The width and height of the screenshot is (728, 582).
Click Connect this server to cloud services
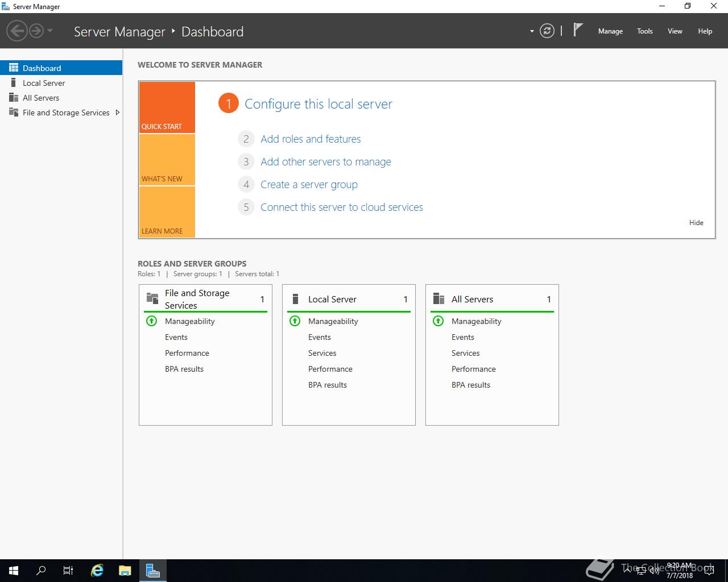tap(342, 207)
